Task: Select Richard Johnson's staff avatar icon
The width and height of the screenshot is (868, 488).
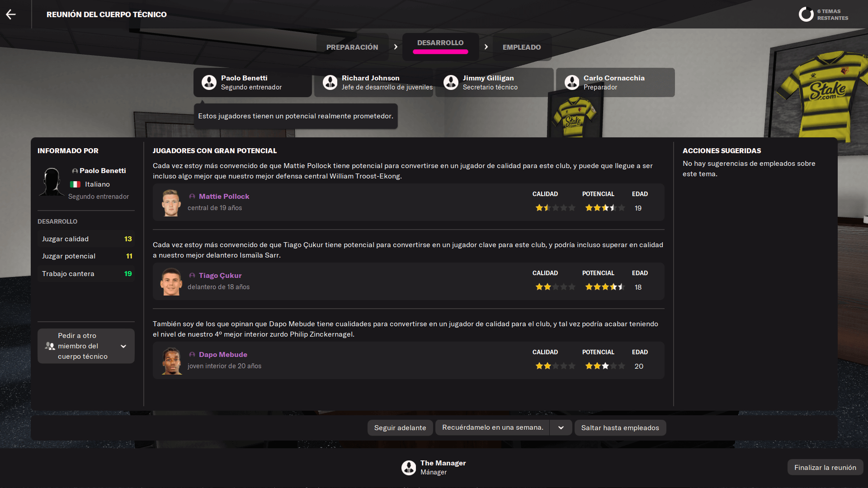Action: click(330, 82)
